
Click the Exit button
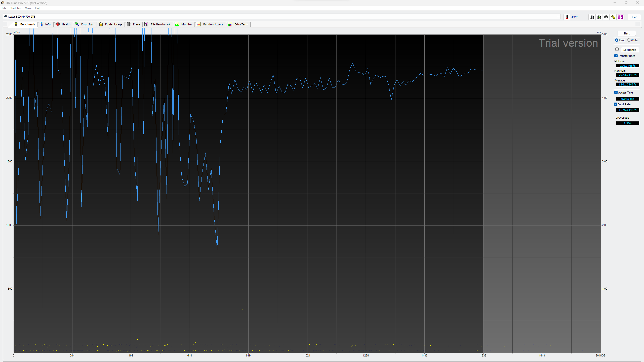pos(634,17)
